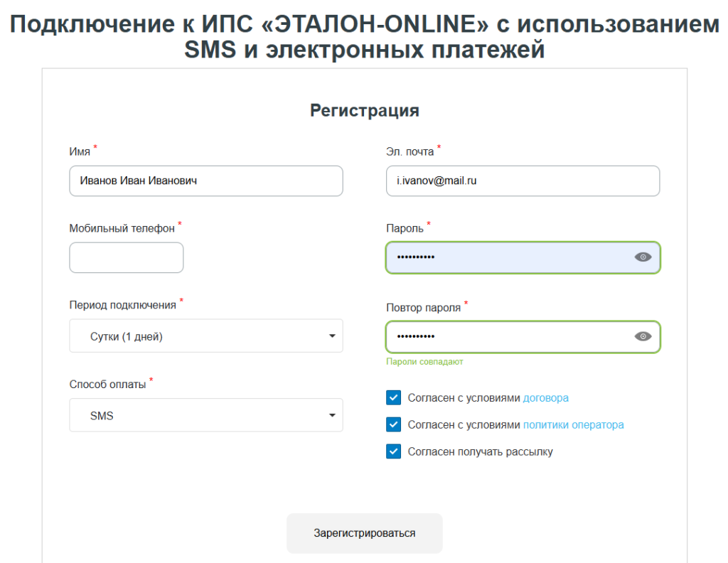Click the Имя field label
The height and width of the screenshot is (563, 728).
(x=80, y=152)
